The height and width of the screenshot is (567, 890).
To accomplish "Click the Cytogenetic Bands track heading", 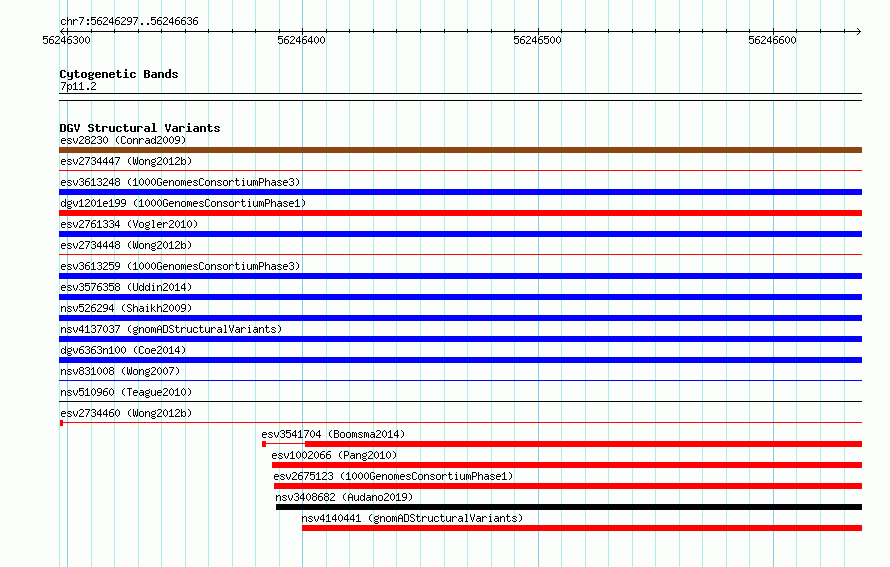I will pos(119,74).
